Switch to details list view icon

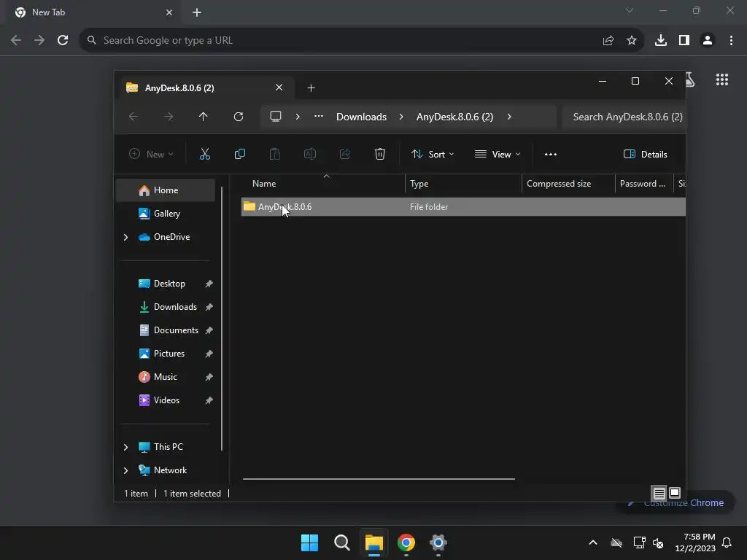(659, 494)
